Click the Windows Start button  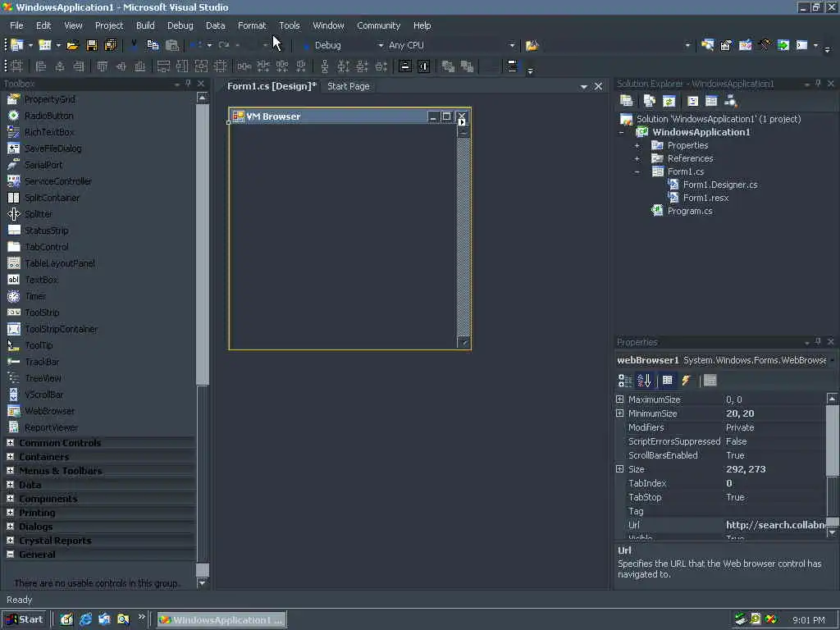click(x=25, y=619)
